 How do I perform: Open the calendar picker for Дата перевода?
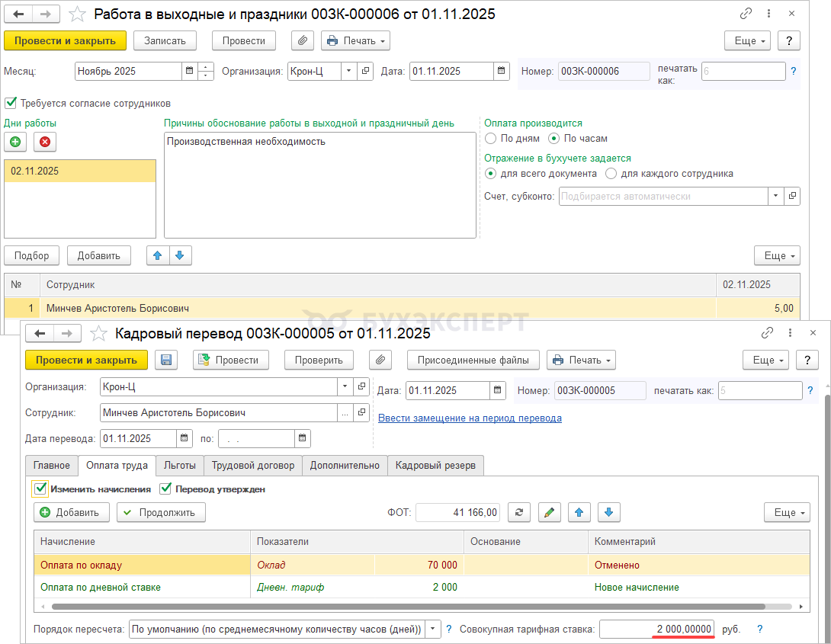[x=185, y=438]
